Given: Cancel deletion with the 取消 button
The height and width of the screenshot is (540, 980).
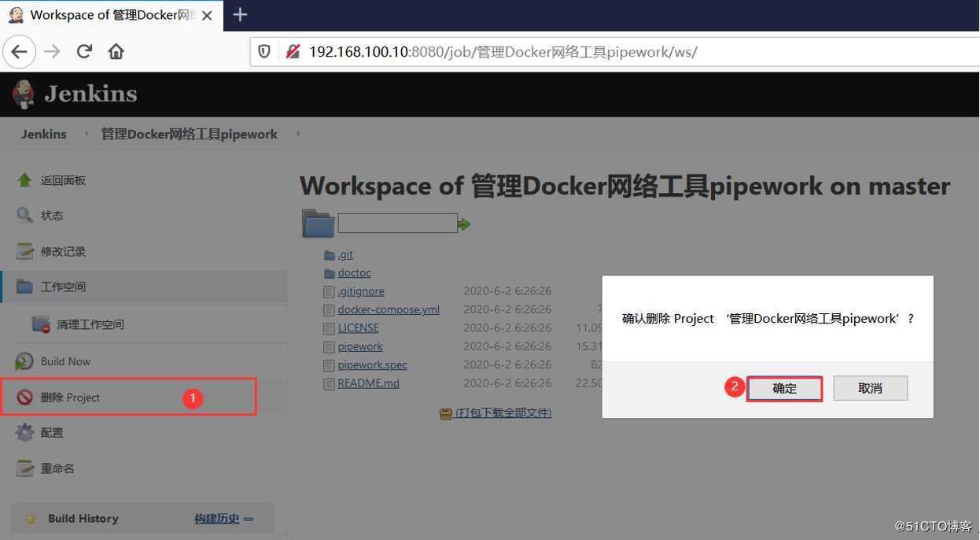Looking at the screenshot, I should [x=870, y=388].
